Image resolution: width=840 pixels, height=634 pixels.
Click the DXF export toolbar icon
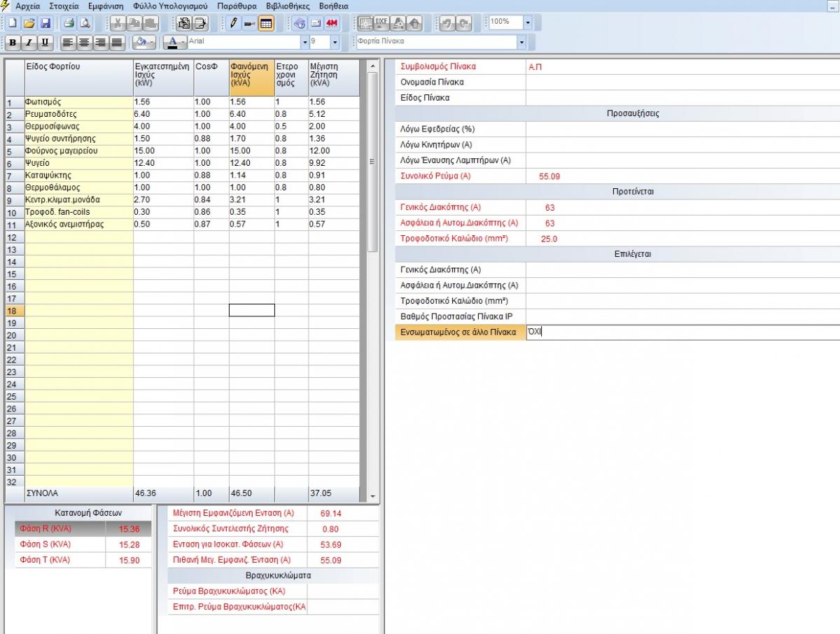[x=381, y=23]
